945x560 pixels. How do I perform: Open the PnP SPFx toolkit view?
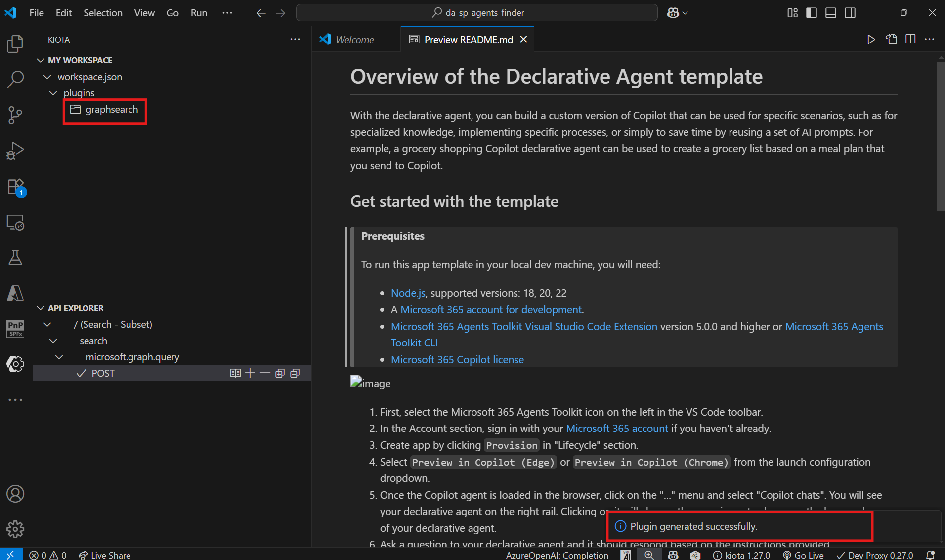coord(15,328)
